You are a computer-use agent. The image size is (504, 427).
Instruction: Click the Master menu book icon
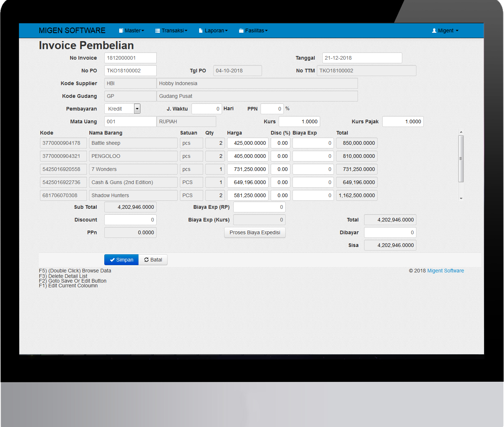(121, 31)
